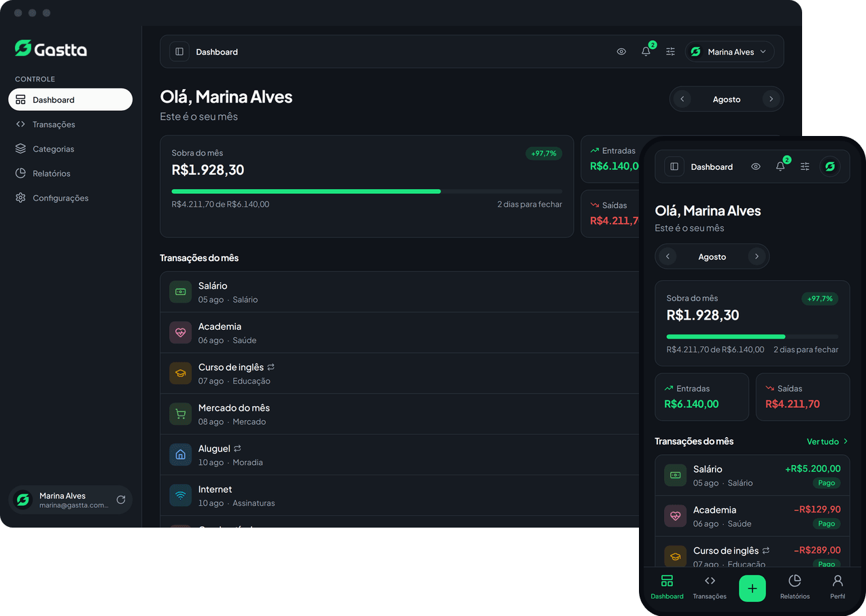Open notifications bell on the mobile screen
866x616 pixels.
click(780, 167)
